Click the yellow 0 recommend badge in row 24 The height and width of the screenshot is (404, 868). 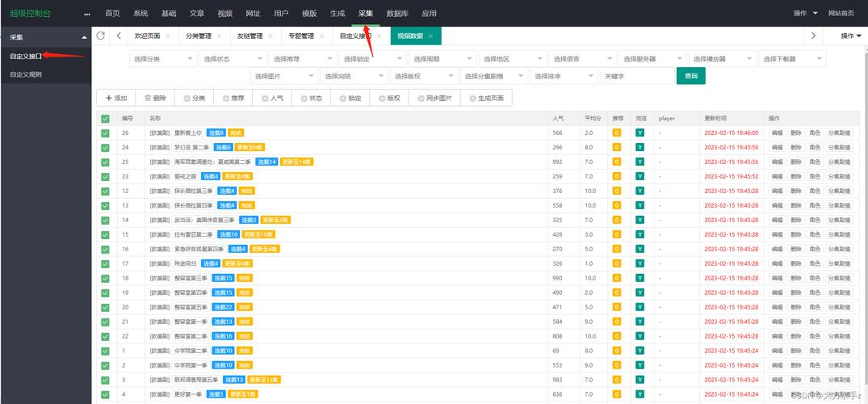[616, 147]
